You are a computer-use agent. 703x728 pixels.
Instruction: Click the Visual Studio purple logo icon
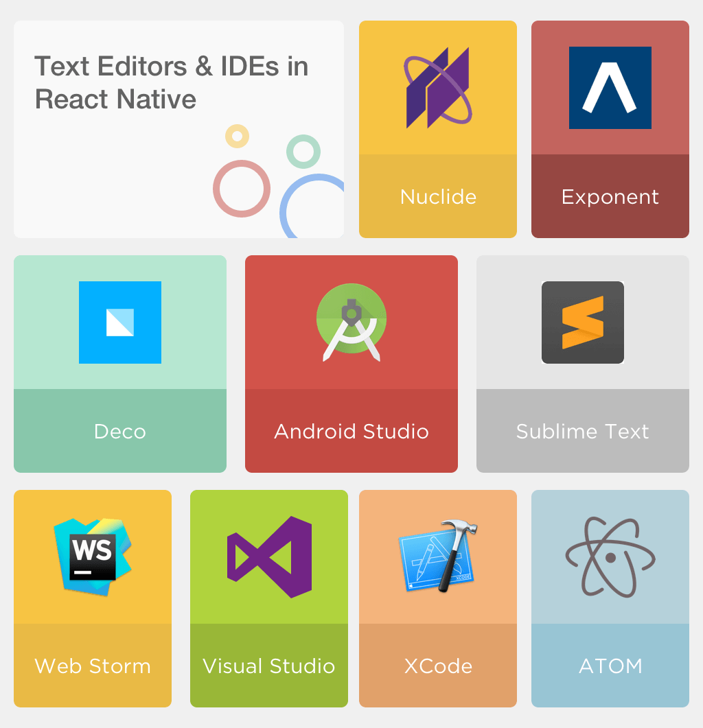pos(269,556)
